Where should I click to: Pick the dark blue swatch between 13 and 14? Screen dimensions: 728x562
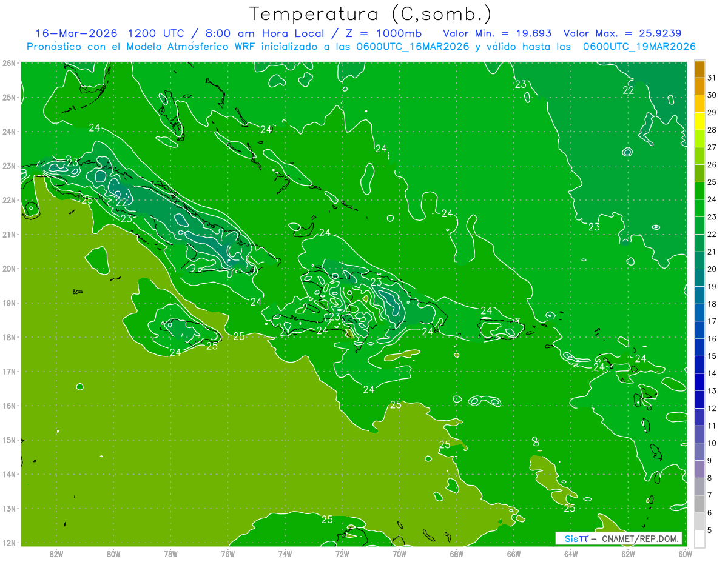pyautogui.click(x=699, y=383)
